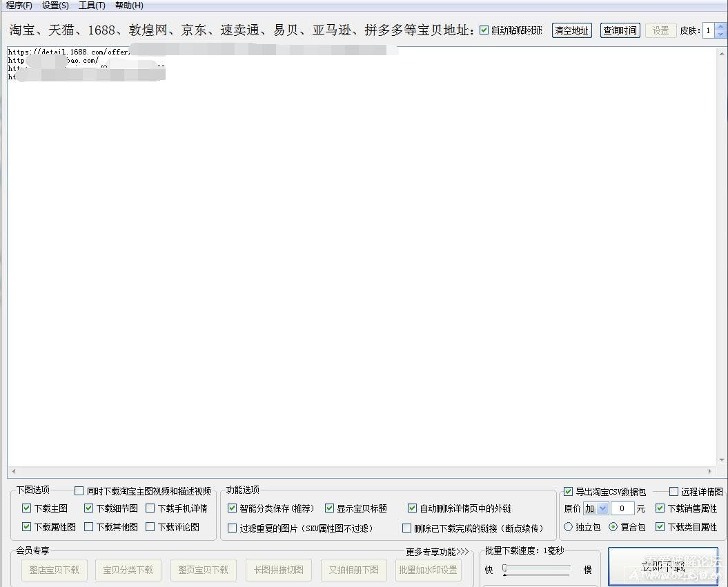Click the 原价 amount input field
The height and width of the screenshot is (587, 728).
coord(622,508)
